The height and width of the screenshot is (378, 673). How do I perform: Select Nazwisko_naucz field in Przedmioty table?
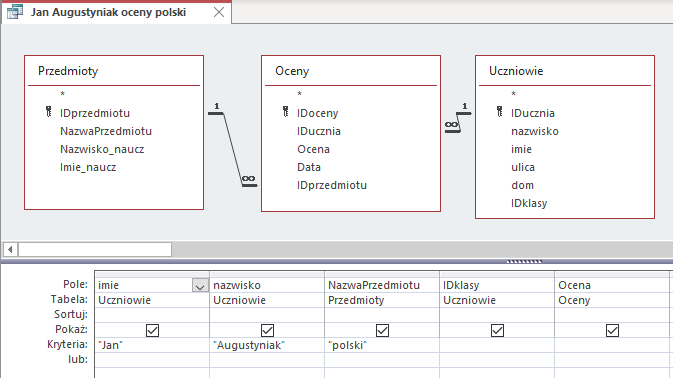coord(102,149)
